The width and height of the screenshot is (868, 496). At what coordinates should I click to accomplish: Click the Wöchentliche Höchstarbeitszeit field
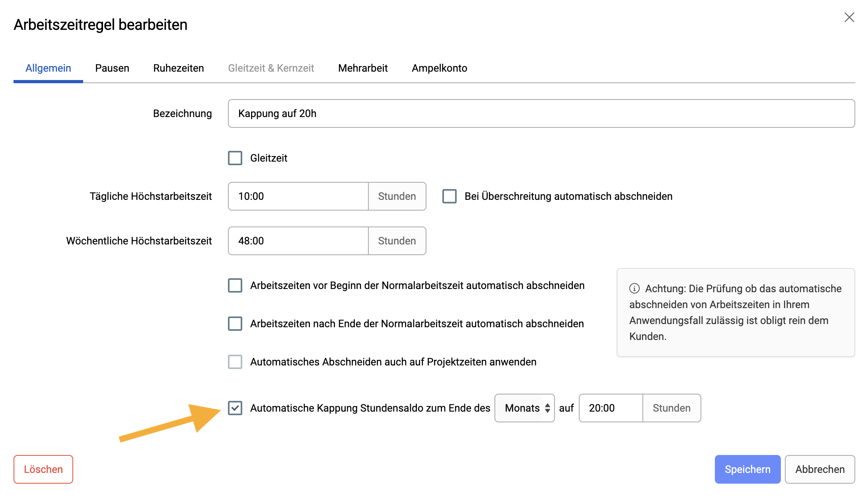pyautogui.click(x=298, y=241)
